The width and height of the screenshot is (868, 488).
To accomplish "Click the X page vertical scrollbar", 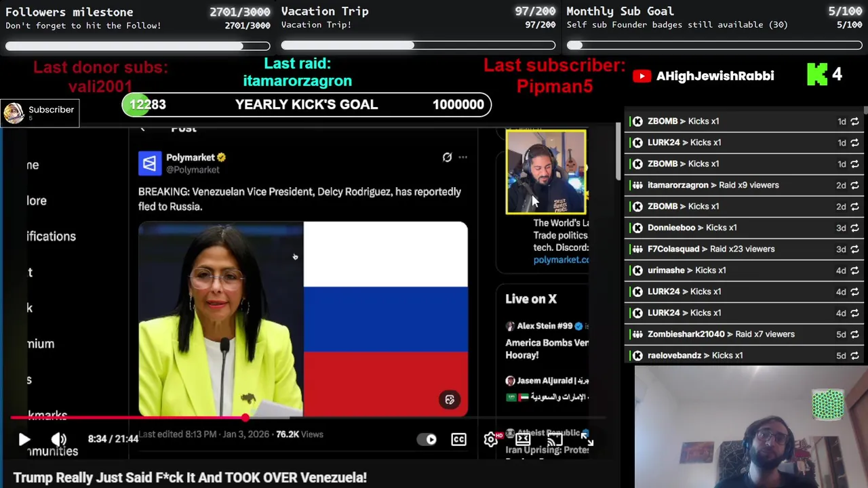I will point(618,152).
